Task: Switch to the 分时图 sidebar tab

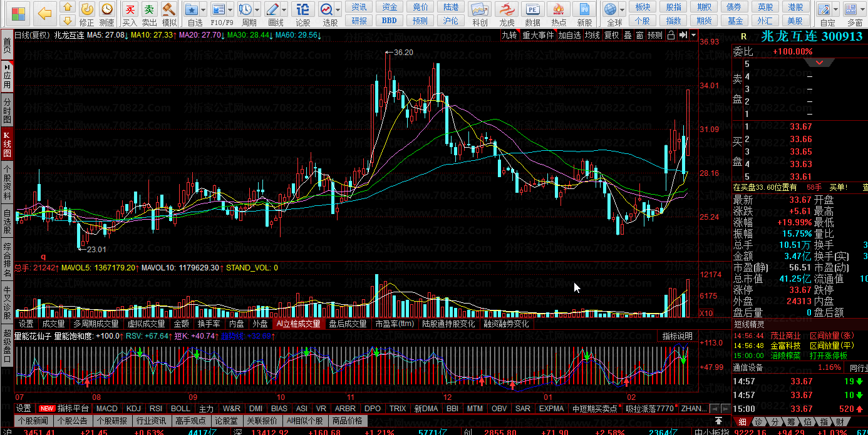Action: (7, 111)
